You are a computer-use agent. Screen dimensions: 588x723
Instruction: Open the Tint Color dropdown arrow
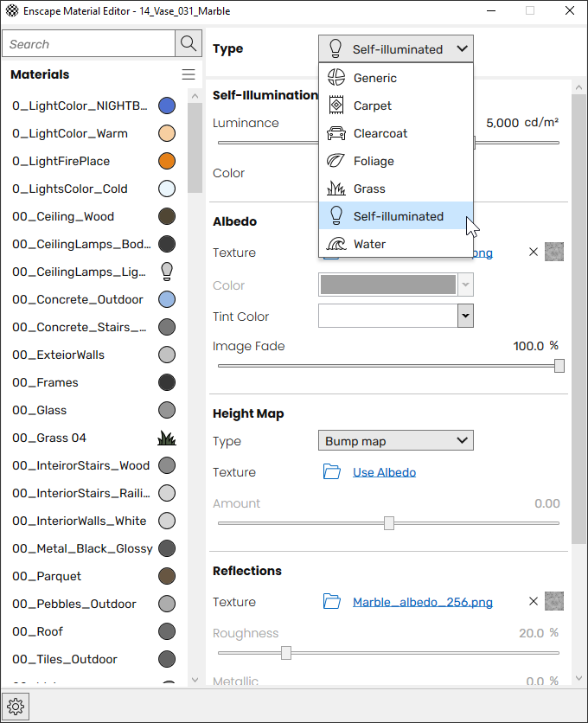pos(465,316)
